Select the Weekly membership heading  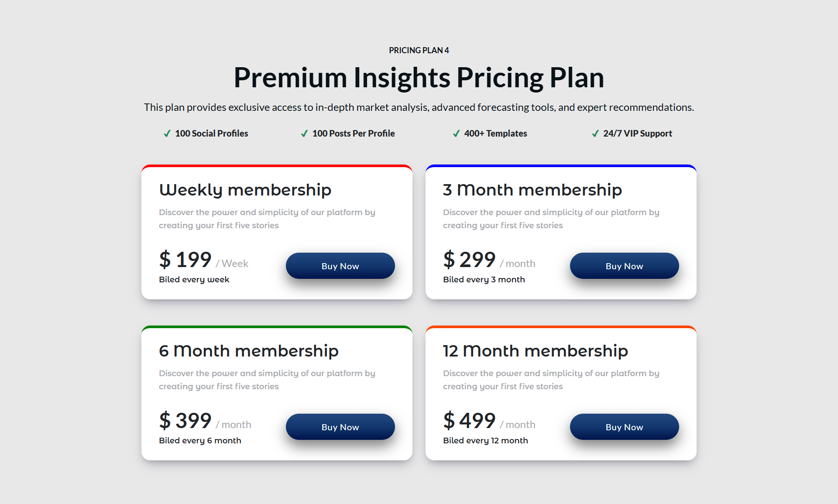tap(245, 190)
